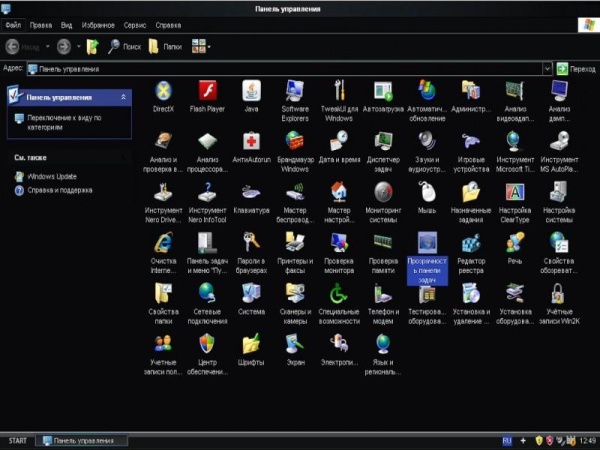Viewport: 600px width, 450px height.
Task: Open the Специальные возможности accessibility icon
Action: [339, 293]
